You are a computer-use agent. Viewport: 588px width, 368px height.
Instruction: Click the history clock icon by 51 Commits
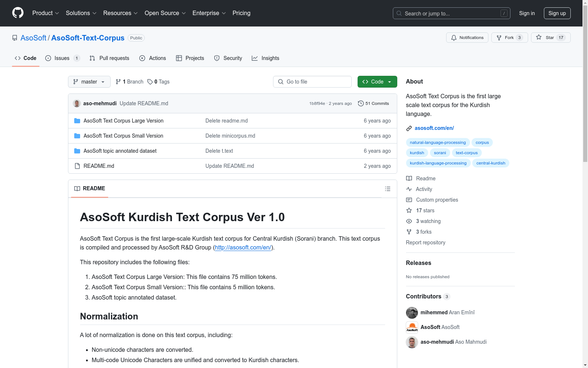(x=361, y=103)
